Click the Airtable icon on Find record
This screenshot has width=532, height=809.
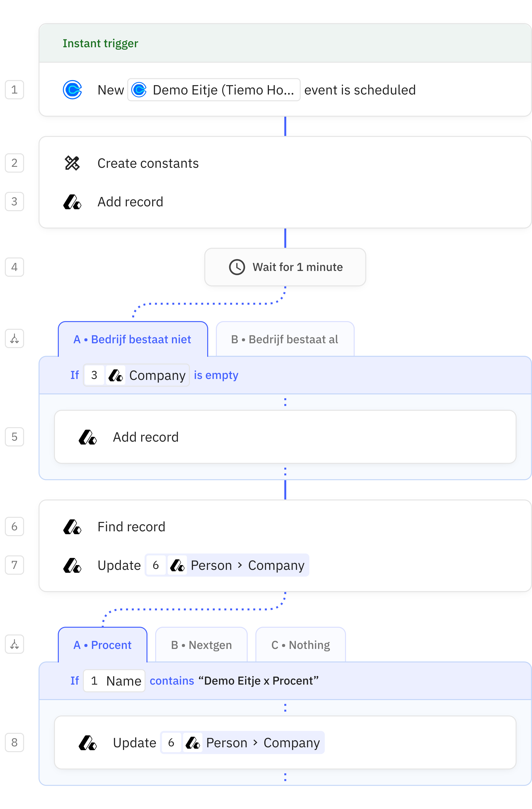(72, 526)
